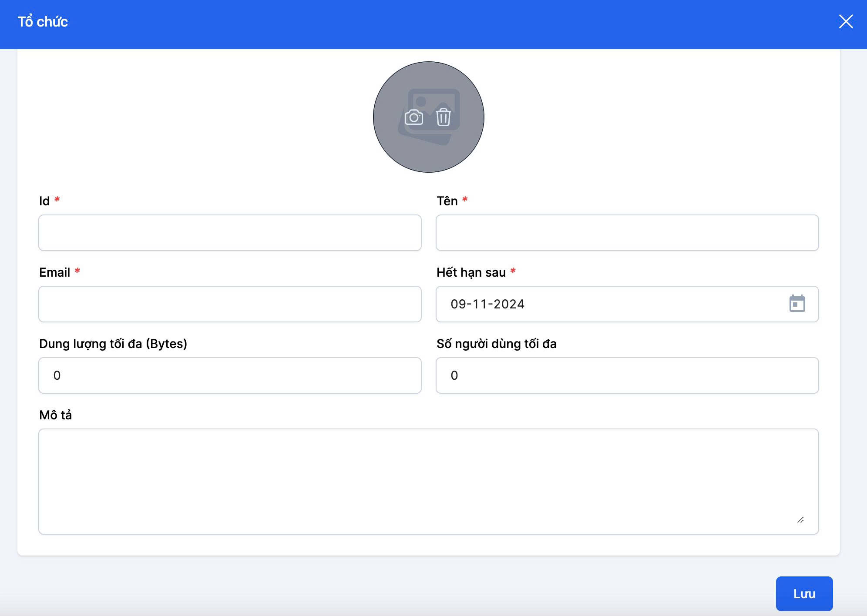The image size is (867, 616).
Task: Click the Email label
Action: coord(54,272)
